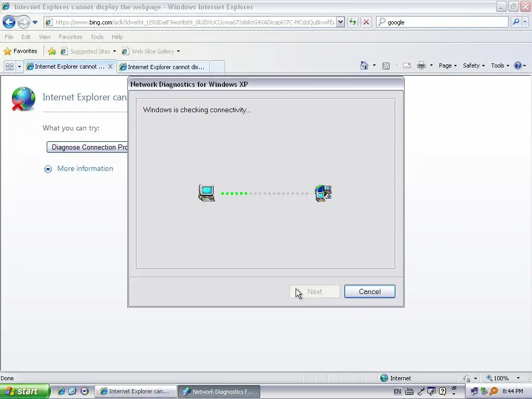Viewport: 532px width, 399px height.
Task: Click the orange magnifier tray icon
Action: (494, 392)
